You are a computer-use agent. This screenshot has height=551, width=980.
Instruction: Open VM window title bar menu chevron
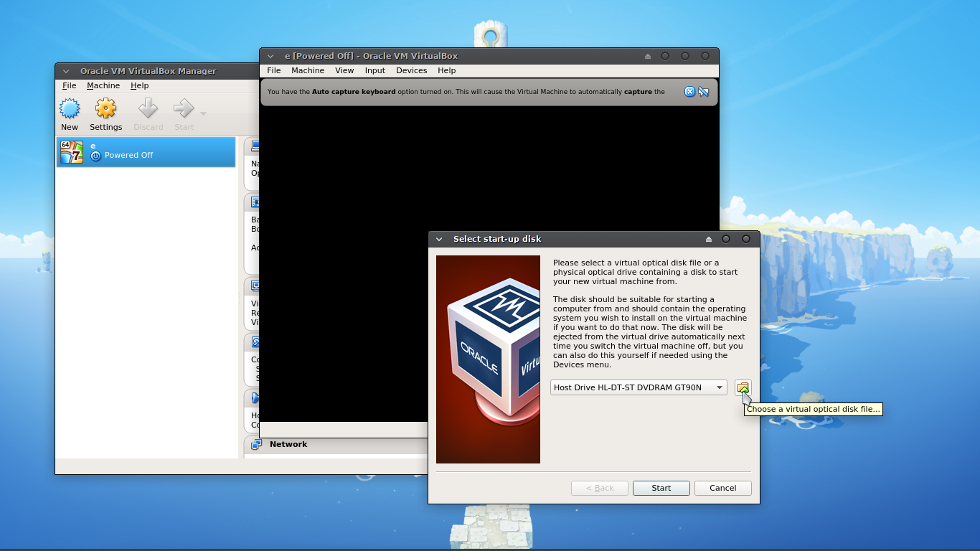pyautogui.click(x=270, y=56)
